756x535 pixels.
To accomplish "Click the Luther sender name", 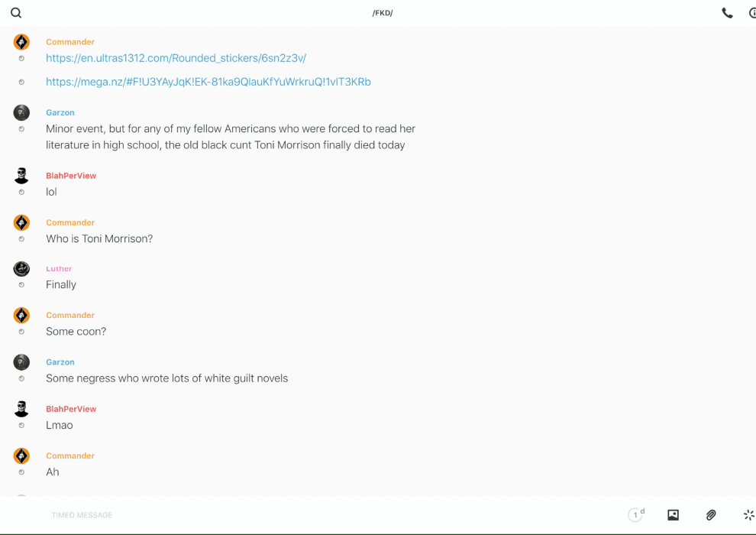I will click(x=59, y=269).
